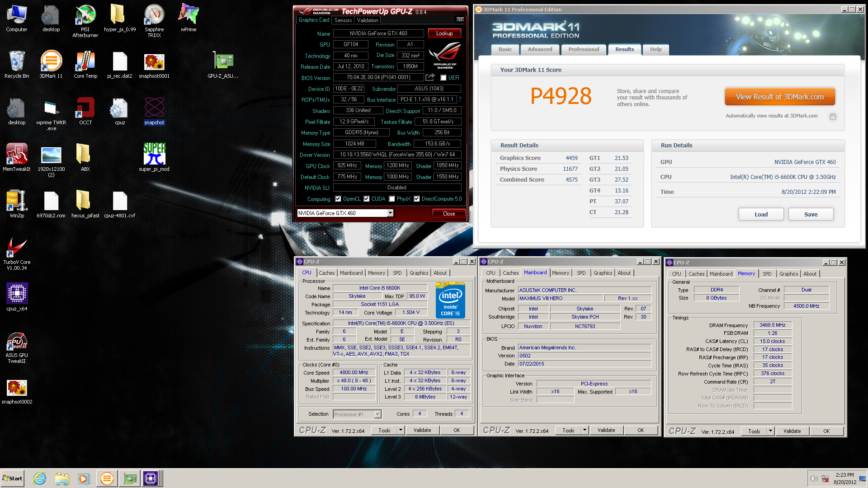Open the wPrime desktop icon
This screenshot has height=488, width=868.
click(189, 18)
